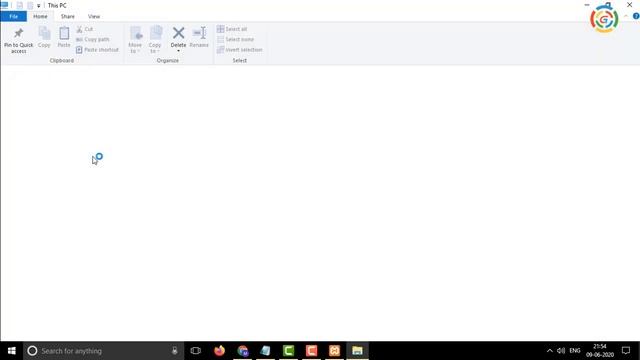The image size is (640, 360).
Task: Click the Search for anything box
Action: (104, 351)
